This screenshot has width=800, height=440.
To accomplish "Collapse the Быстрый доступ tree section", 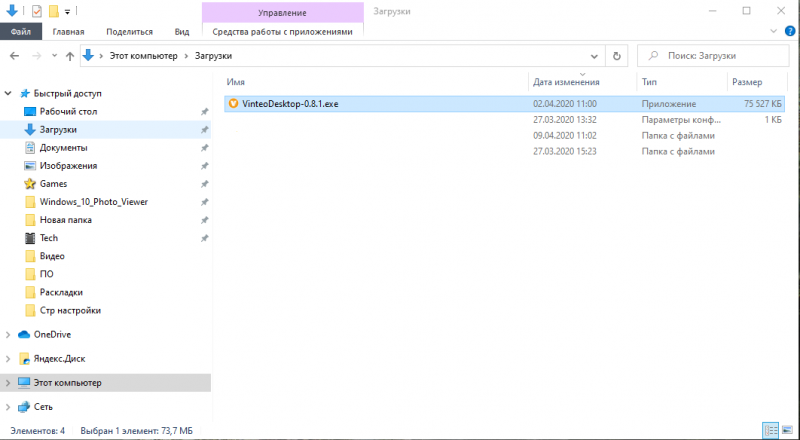I will click(8, 93).
